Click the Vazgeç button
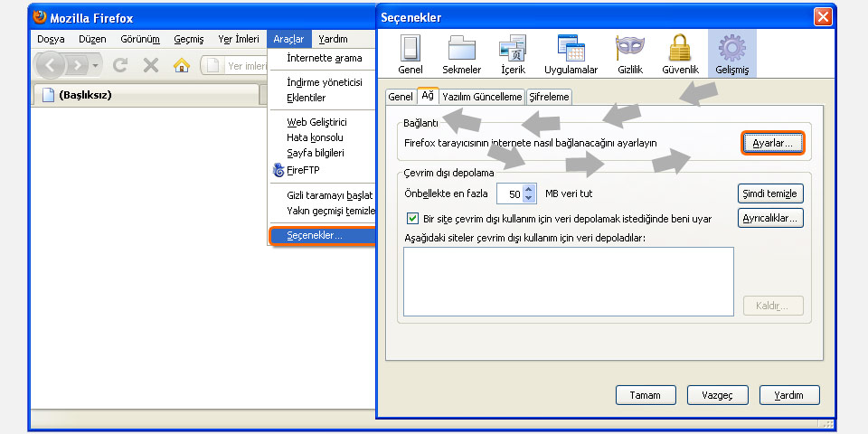This screenshot has width=868, height=434. (717, 395)
